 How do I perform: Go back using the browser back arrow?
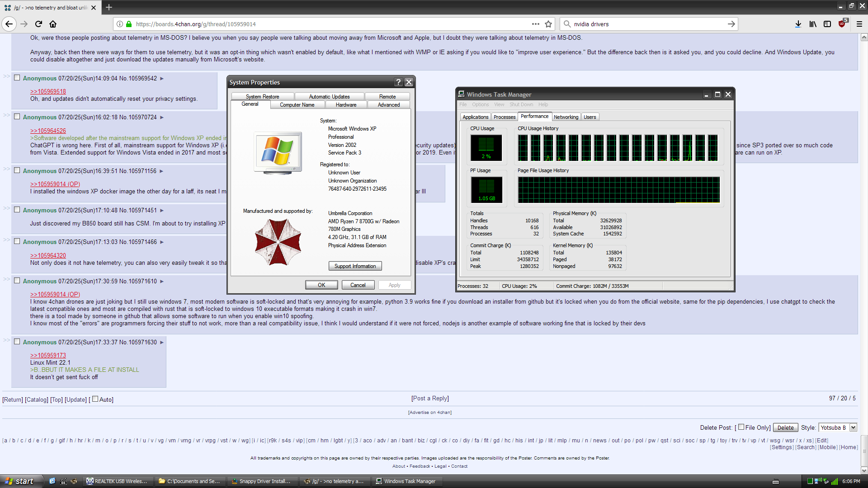pos(9,24)
